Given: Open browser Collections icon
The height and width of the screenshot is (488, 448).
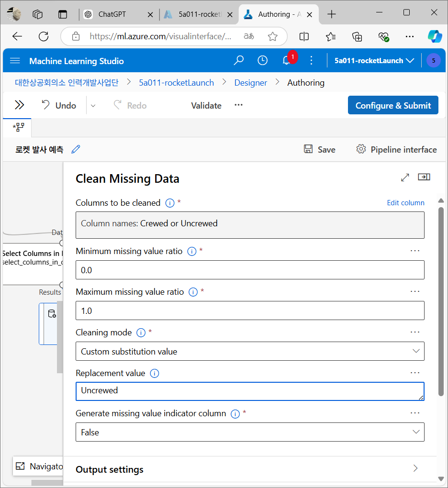Looking at the screenshot, I should (357, 37).
